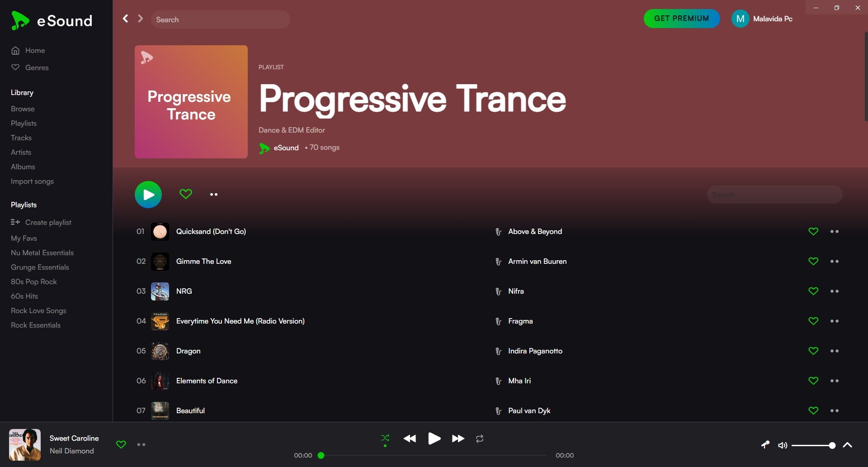The image size is (868, 467).
Task: Open more options for NRG track
Action: click(x=835, y=291)
